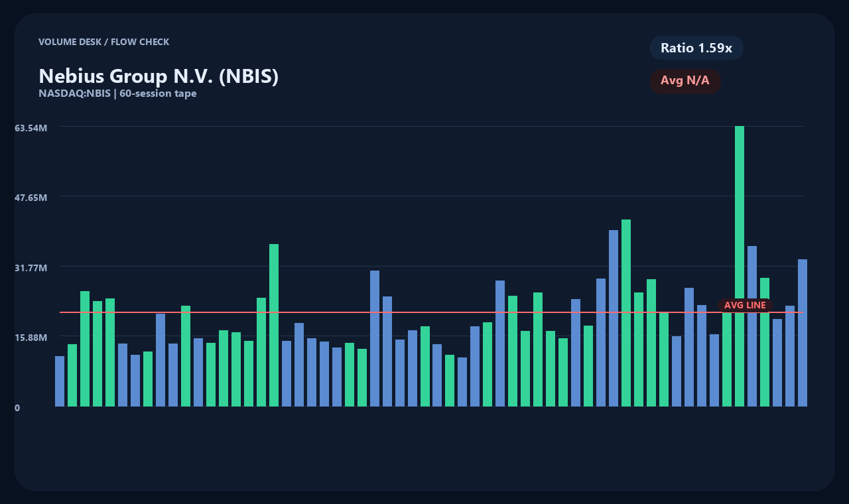Click the 15.88M axis label
This screenshot has height=504, width=849.
[31, 338]
